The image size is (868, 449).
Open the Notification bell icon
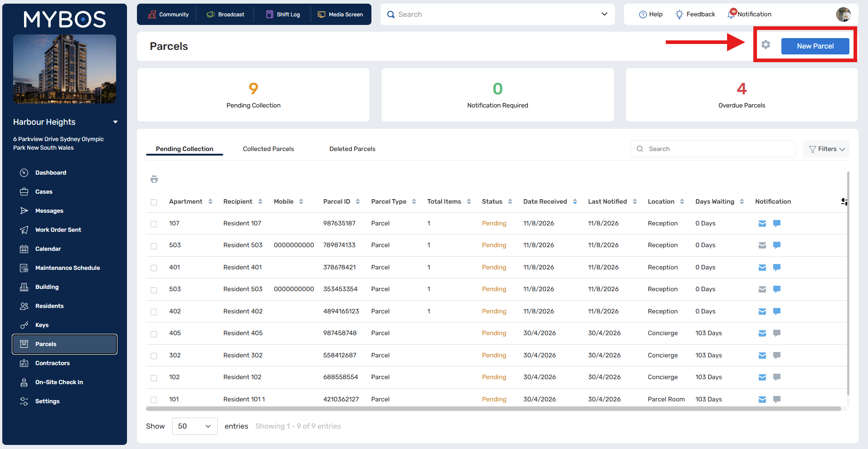(731, 14)
